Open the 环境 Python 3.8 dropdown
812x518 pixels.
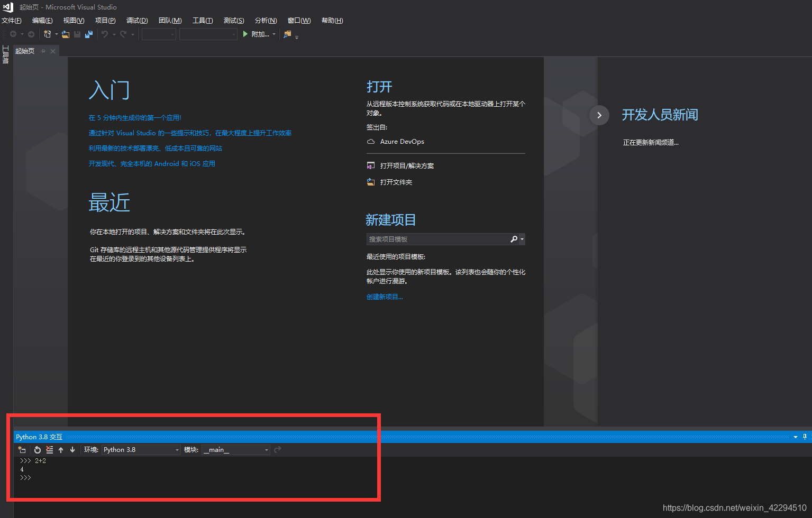point(141,450)
